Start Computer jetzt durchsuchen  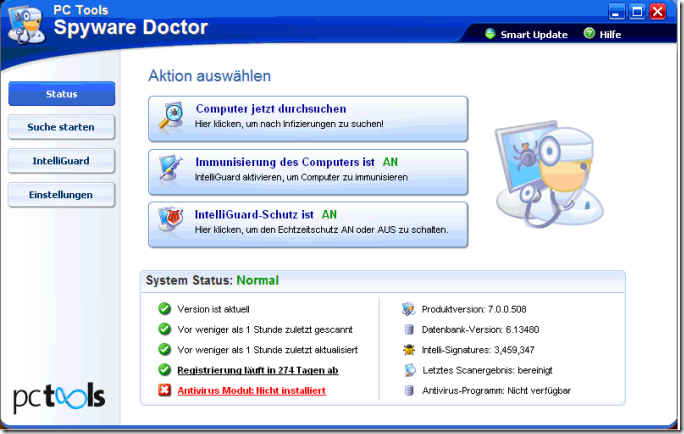tap(308, 119)
